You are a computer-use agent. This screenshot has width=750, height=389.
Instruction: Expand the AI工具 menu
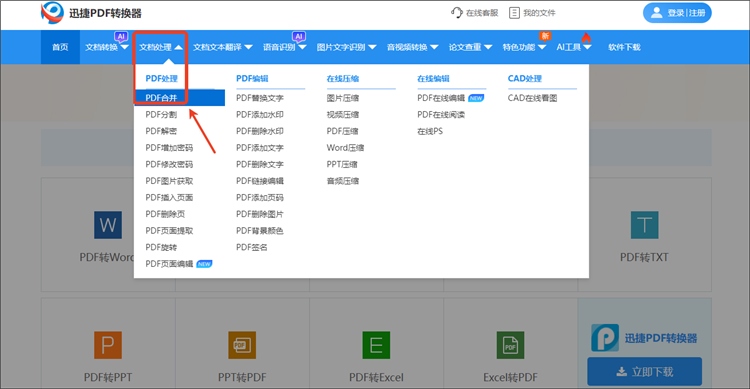pos(574,47)
